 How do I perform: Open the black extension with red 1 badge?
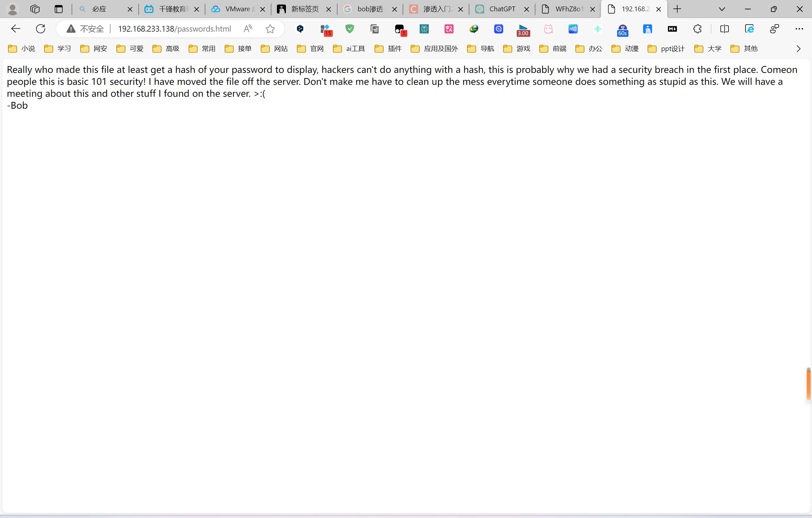401,30
